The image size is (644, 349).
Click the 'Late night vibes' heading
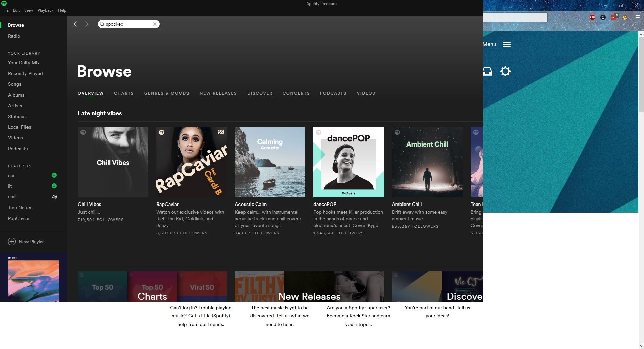pyautogui.click(x=100, y=113)
